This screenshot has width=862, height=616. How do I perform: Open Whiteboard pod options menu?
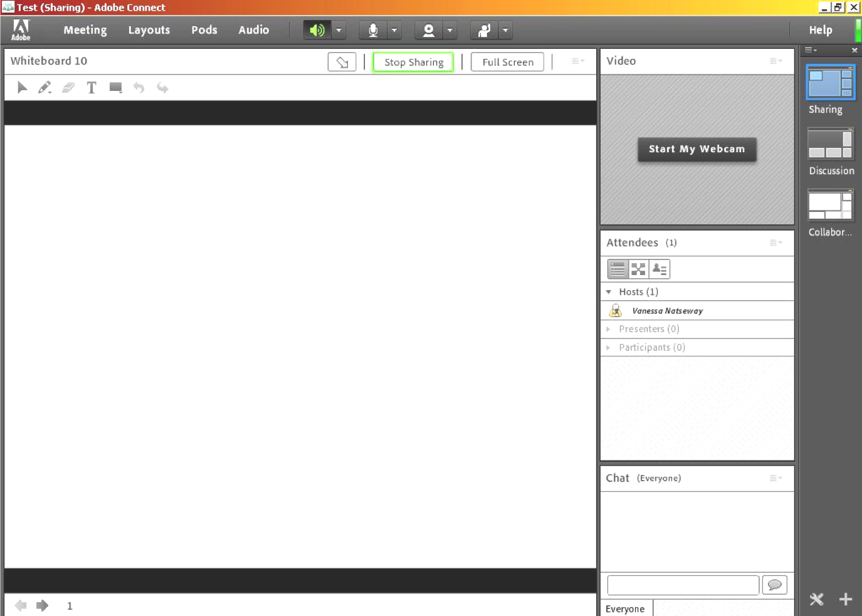click(x=578, y=61)
